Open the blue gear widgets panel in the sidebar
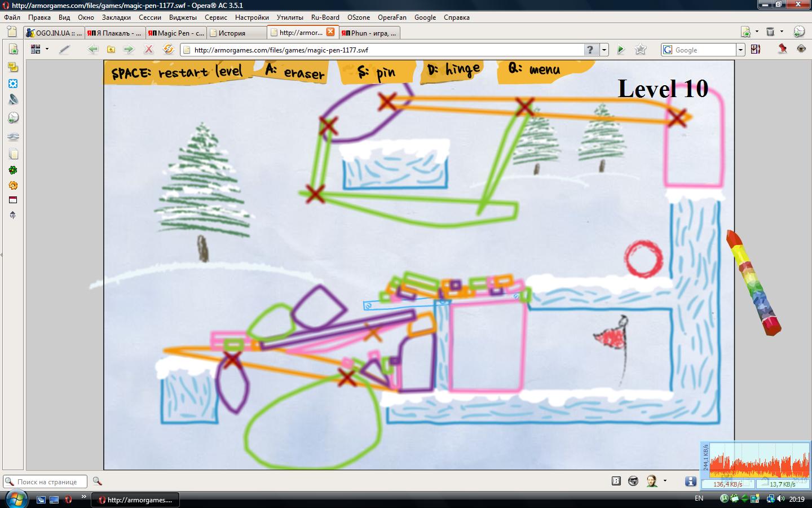Viewport: 812px width, 508px height. pyautogui.click(x=13, y=84)
